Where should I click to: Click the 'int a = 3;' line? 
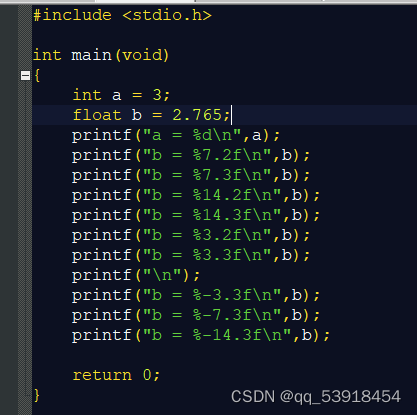click(121, 95)
